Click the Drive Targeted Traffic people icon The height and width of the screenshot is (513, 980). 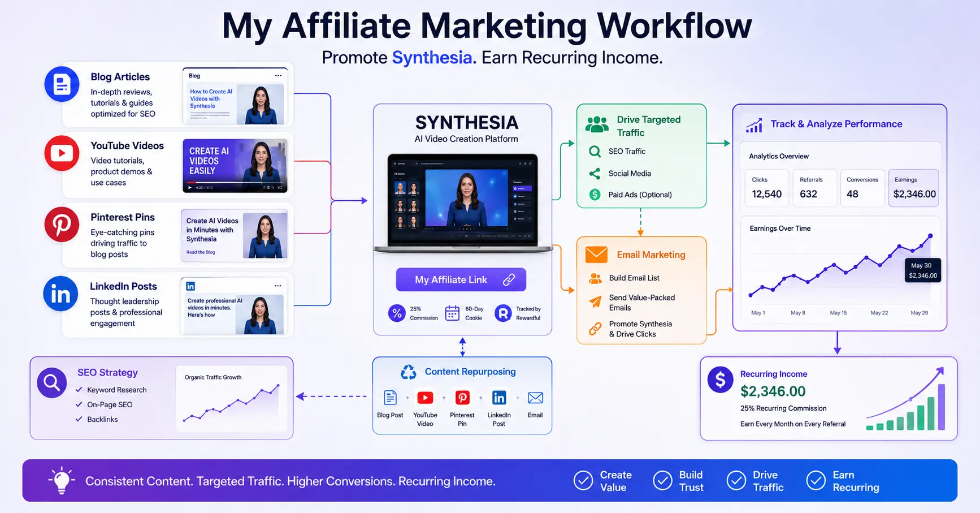click(597, 124)
